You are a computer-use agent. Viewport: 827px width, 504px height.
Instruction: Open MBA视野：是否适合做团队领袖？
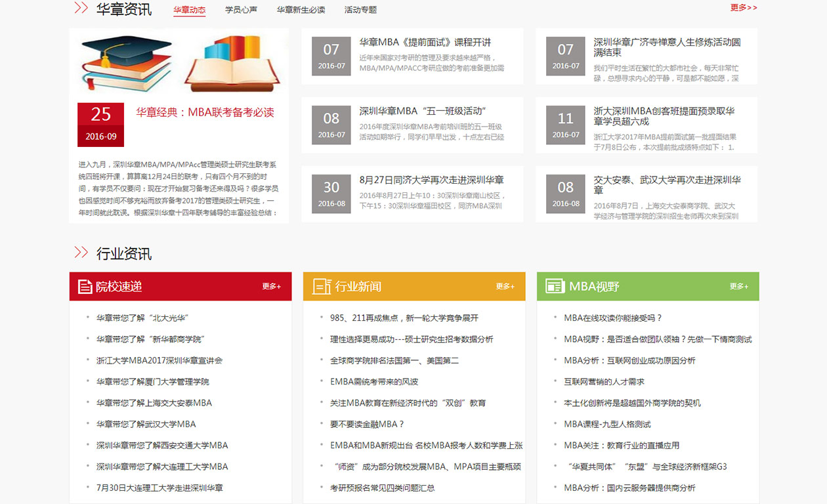[658, 339]
